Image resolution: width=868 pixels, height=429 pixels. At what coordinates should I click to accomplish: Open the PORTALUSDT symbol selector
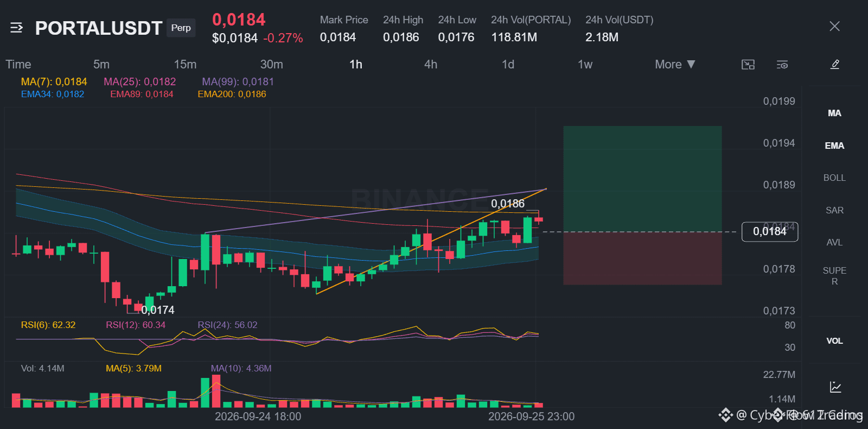click(x=99, y=28)
